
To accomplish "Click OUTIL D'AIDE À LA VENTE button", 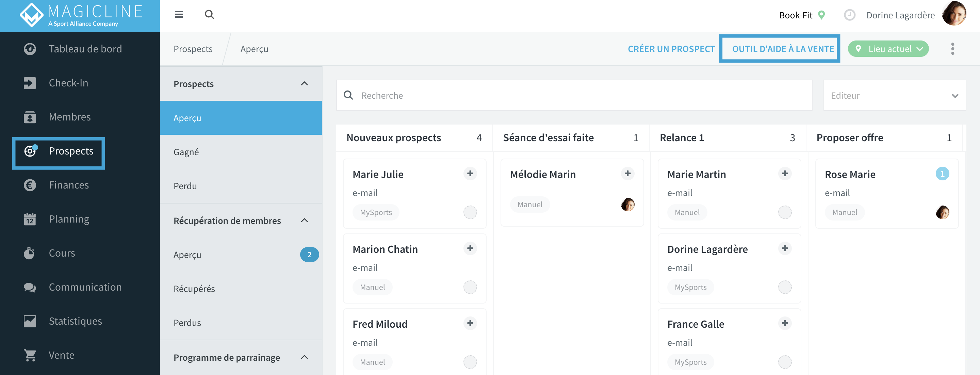I will (x=783, y=49).
